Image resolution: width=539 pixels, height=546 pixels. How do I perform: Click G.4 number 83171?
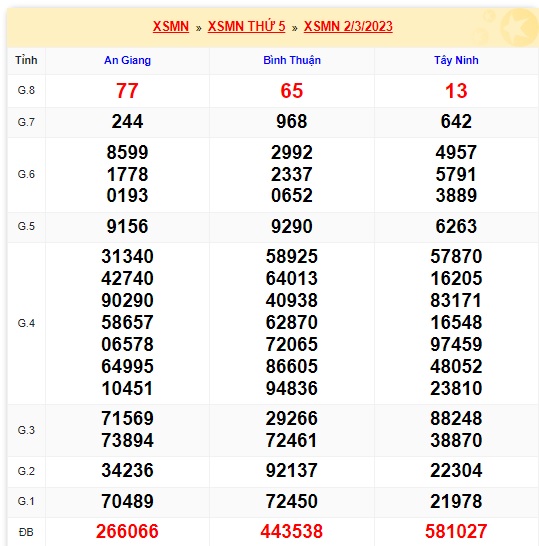pyautogui.click(x=456, y=301)
